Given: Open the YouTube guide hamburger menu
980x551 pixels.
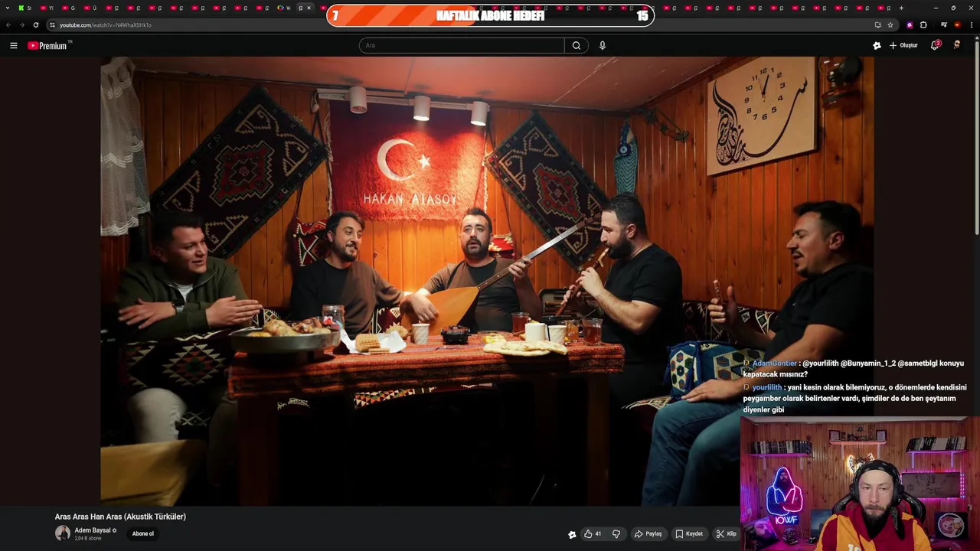Looking at the screenshot, I should [14, 45].
